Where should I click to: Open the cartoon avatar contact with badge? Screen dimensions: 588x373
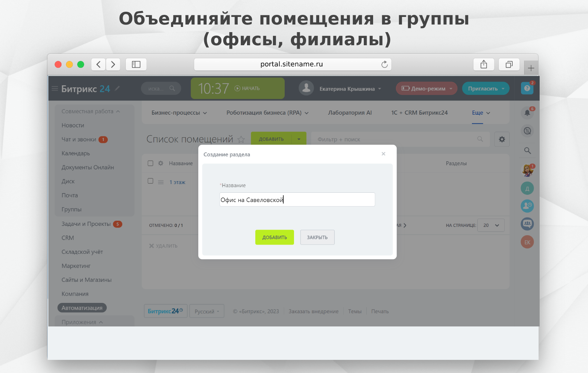coord(527,170)
